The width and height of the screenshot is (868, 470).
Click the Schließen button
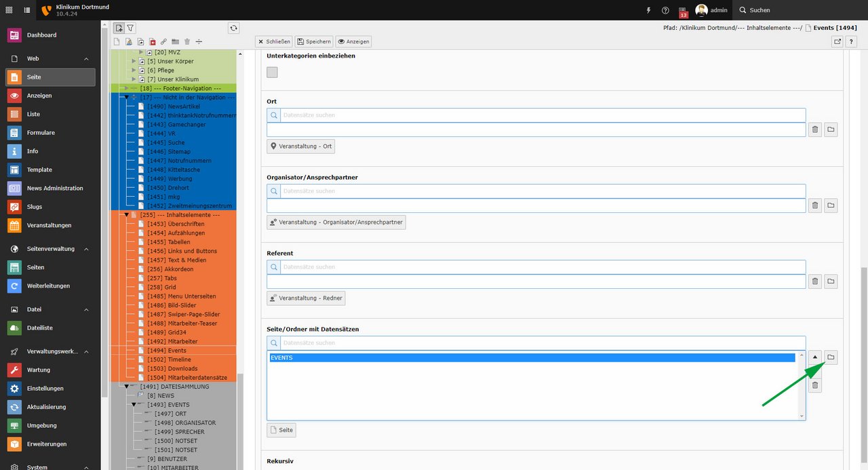click(274, 41)
